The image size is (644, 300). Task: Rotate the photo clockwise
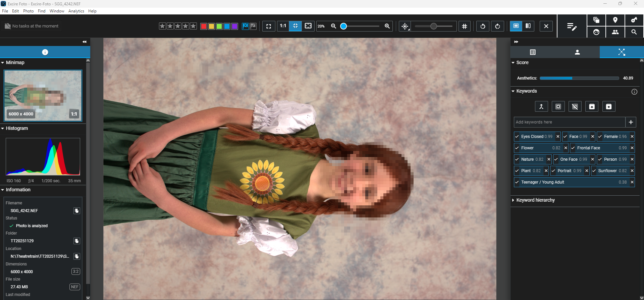pyautogui.click(x=497, y=26)
